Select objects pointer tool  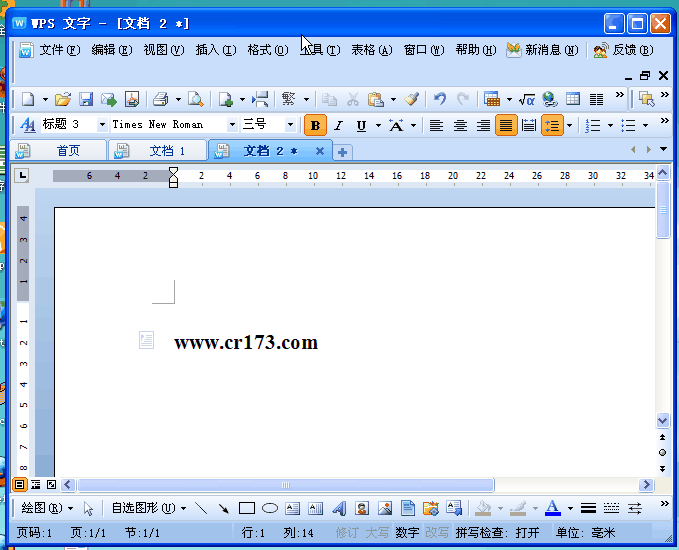88,508
